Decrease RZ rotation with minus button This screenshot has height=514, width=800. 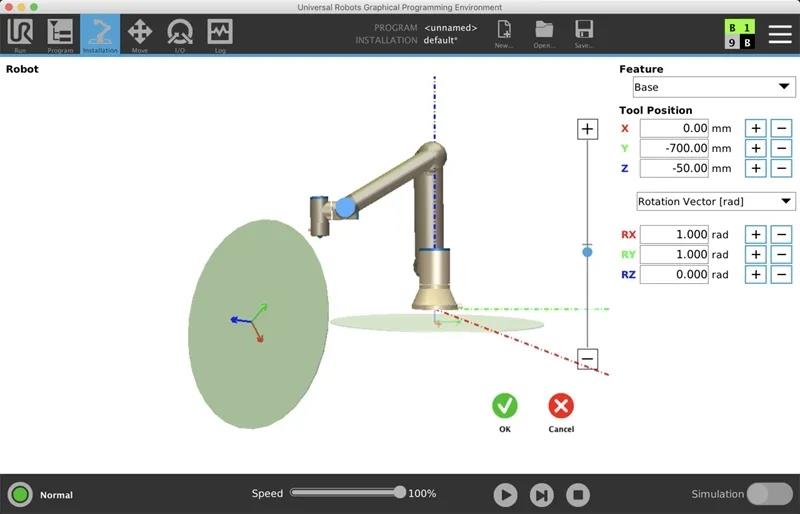click(x=781, y=274)
